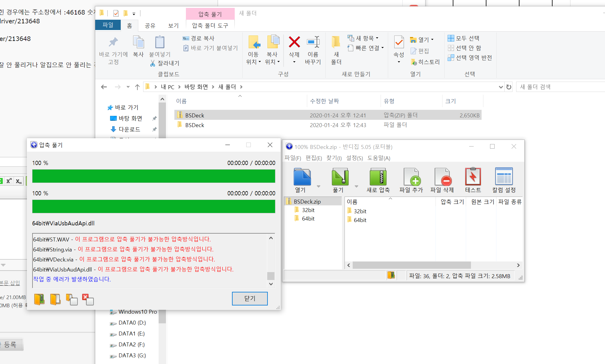
Task: Select the BSDeck ZIP file row
Action: coord(328,115)
